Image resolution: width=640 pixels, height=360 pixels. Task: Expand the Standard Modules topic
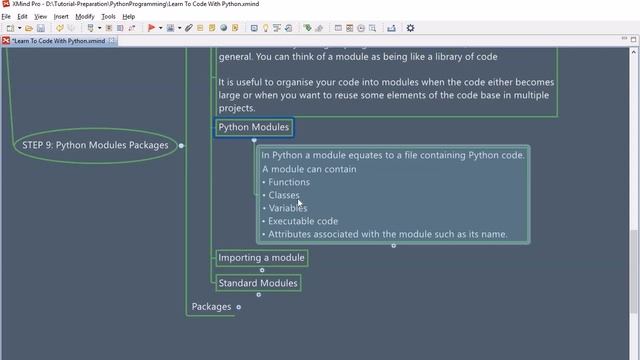pos(259,295)
